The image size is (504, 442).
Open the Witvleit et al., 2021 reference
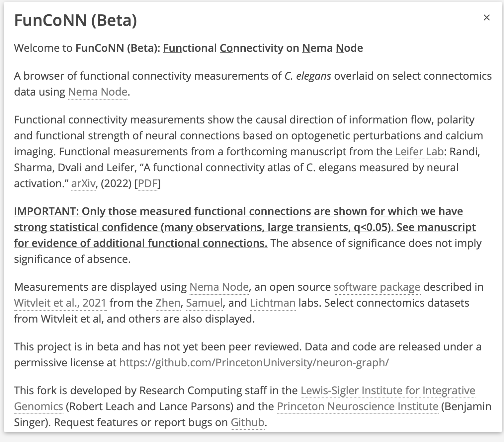pyautogui.click(x=60, y=303)
